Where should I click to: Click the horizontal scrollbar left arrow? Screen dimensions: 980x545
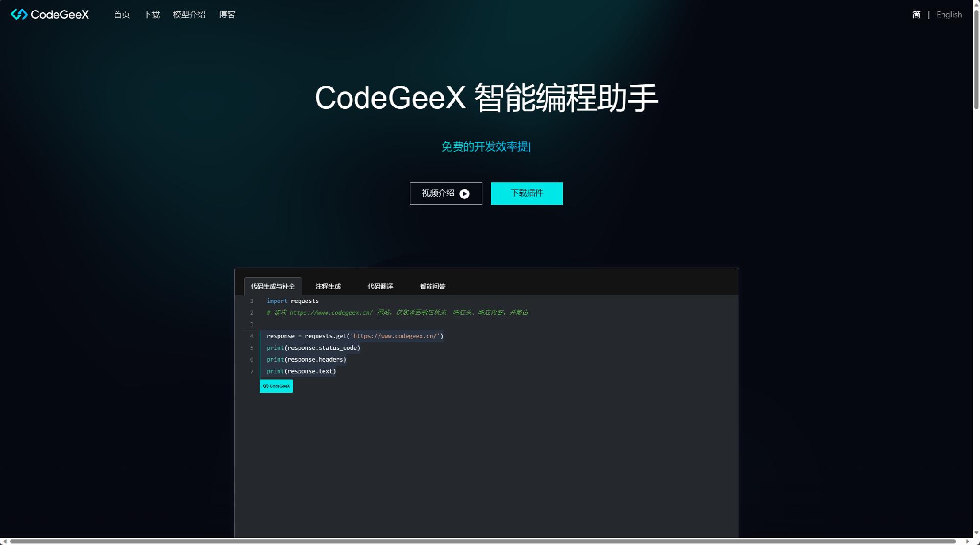(x=5, y=542)
